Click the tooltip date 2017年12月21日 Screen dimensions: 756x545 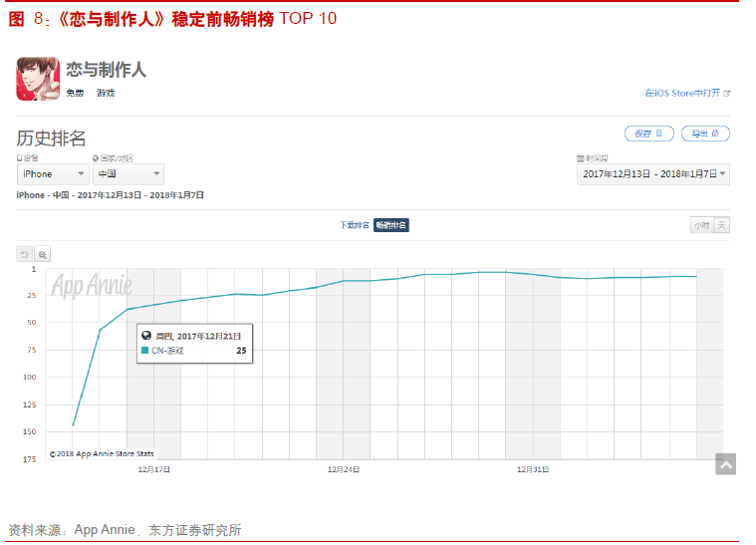tap(209, 336)
